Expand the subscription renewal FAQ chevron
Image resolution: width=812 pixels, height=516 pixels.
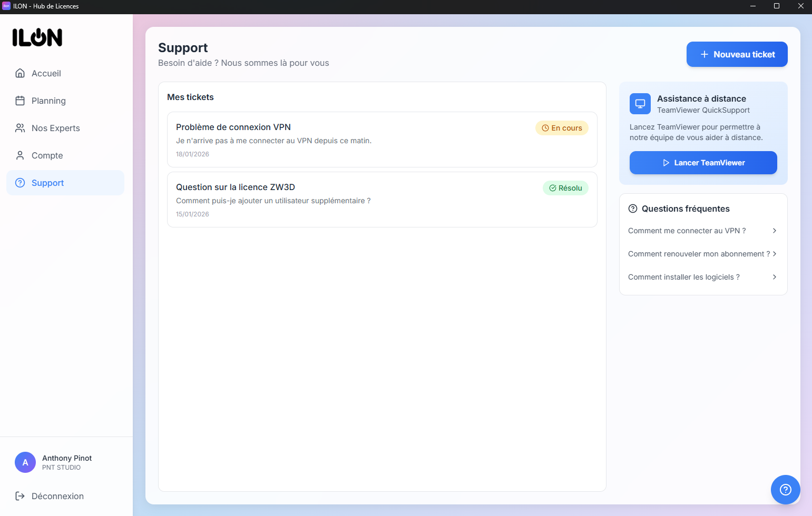[x=774, y=254]
